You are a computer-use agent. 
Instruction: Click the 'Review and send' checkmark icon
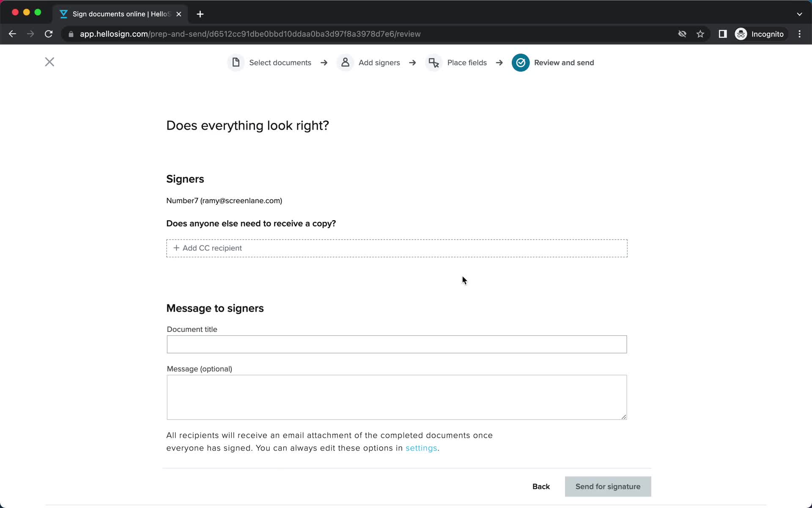[520, 63]
